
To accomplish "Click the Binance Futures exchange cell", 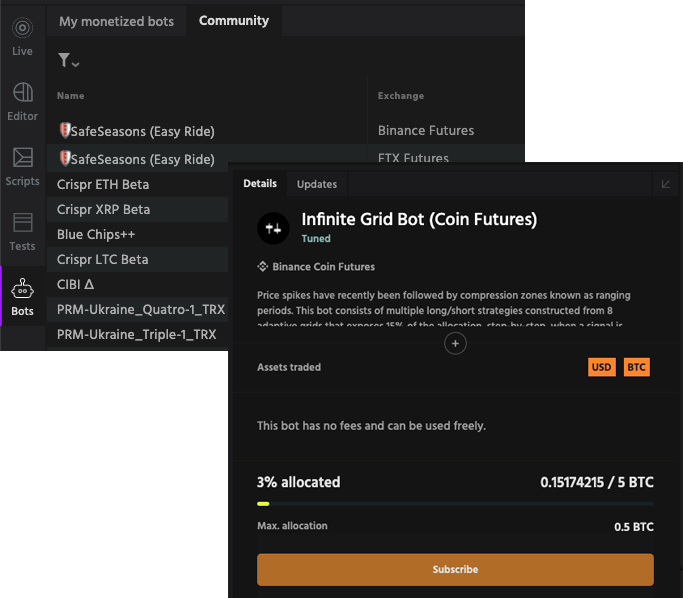I will (426, 131).
